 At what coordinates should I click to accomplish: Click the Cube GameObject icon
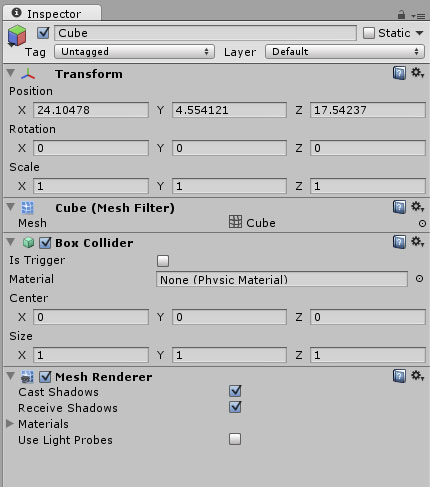(x=17, y=35)
